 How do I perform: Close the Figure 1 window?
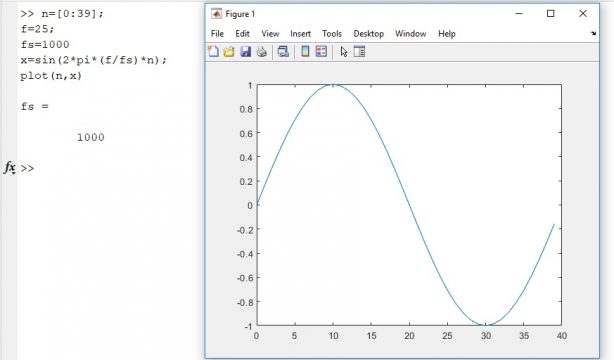[583, 14]
